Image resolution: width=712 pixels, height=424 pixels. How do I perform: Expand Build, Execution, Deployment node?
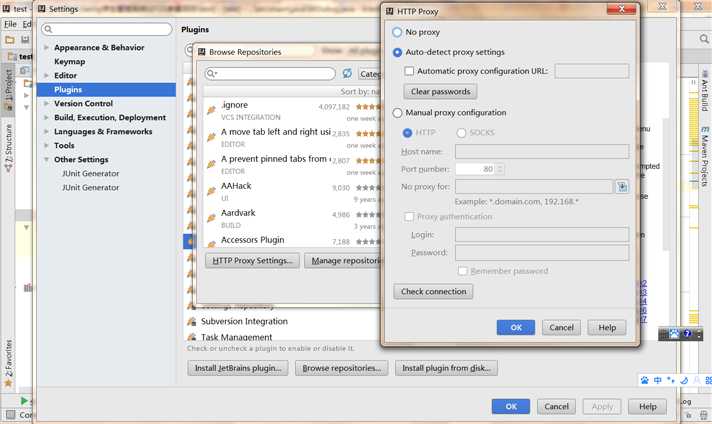point(46,118)
